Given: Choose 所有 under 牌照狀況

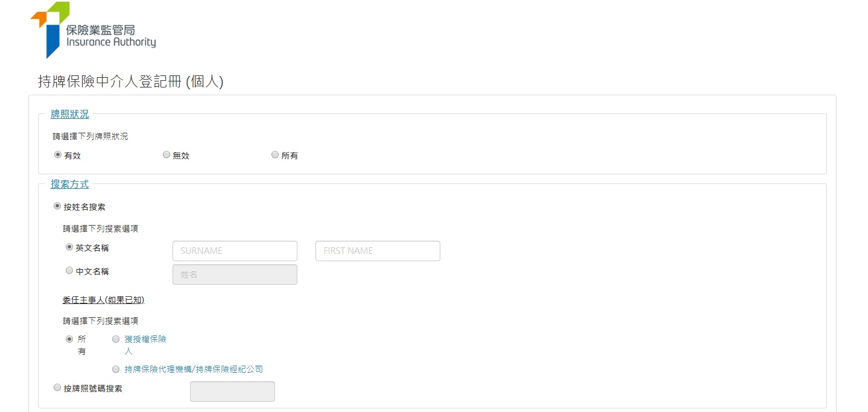Looking at the screenshot, I should click(275, 154).
